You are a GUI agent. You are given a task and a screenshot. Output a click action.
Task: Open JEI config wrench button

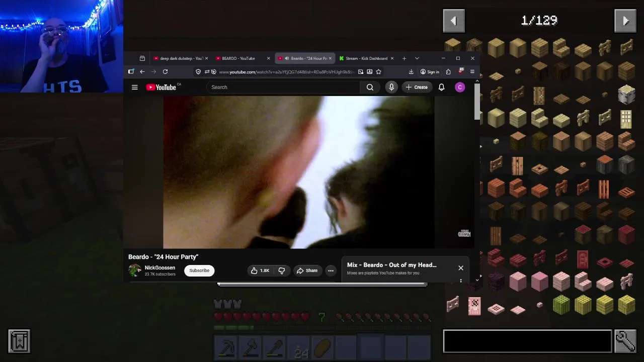point(625,341)
